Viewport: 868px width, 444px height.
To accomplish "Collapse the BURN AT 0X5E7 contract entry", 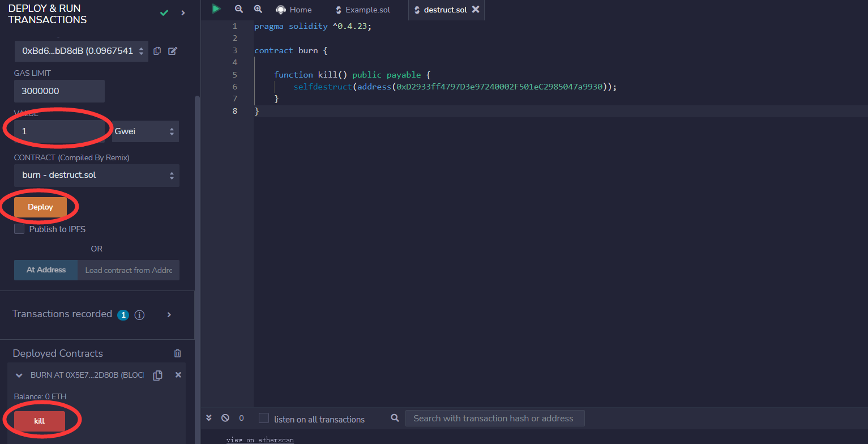I will click(19, 375).
